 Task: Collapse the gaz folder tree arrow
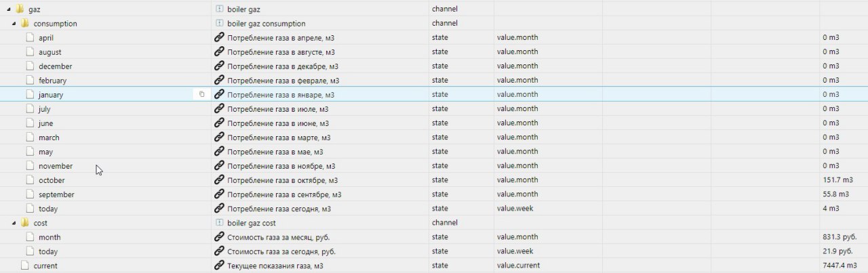9,9
